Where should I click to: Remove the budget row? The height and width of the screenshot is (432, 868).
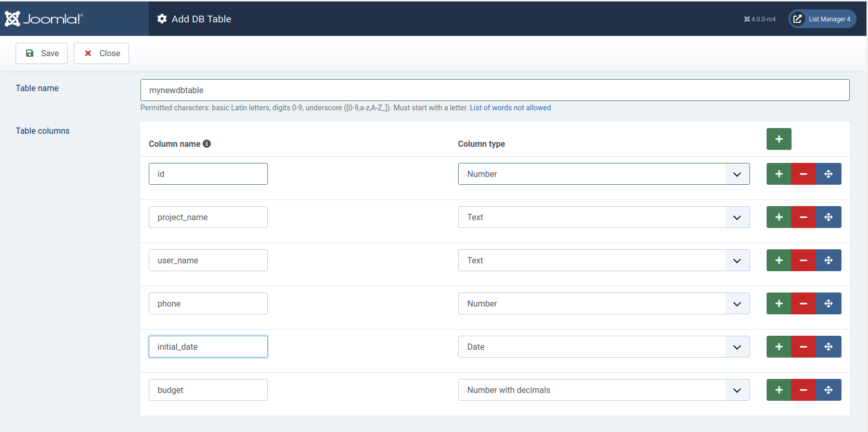click(x=804, y=390)
